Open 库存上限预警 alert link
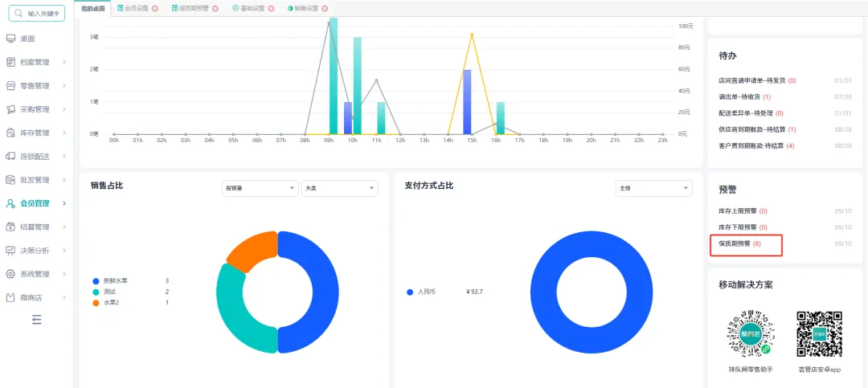The image size is (868, 388). pyautogui.click(x=743, y=211)
